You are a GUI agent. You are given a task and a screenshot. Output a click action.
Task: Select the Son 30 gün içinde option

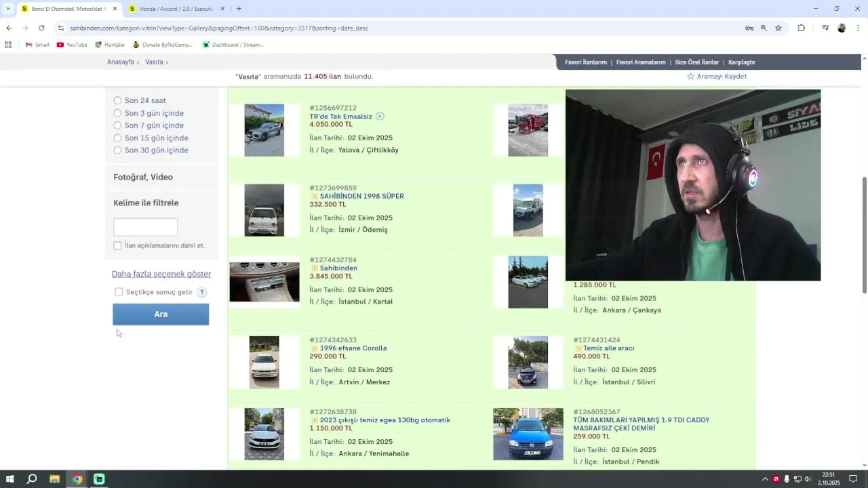click(x=117, y=150)
